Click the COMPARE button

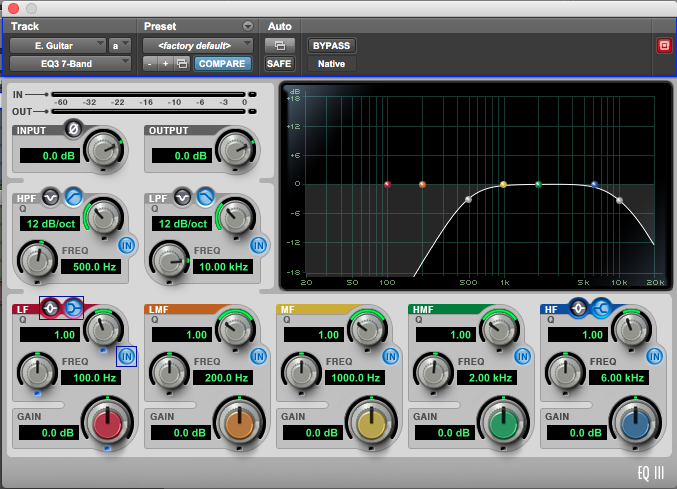pyautogui.click(x=222, y=63)
